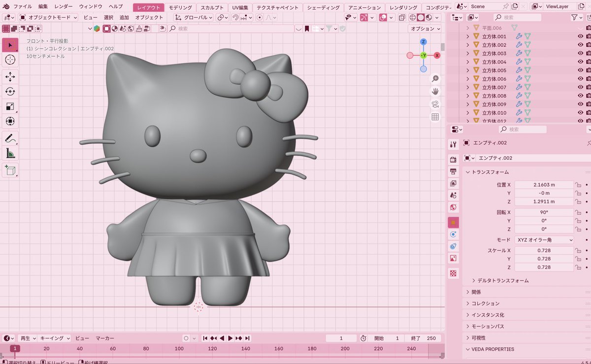
Task: Toggle proportional editing in the header
Action: (x=260, y=17)
